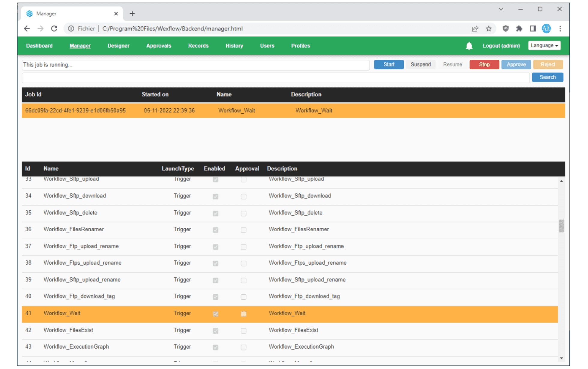Click the job status text field
This screenshot has height=369, width=588.
pyautogui.click(x=196, y=65)
